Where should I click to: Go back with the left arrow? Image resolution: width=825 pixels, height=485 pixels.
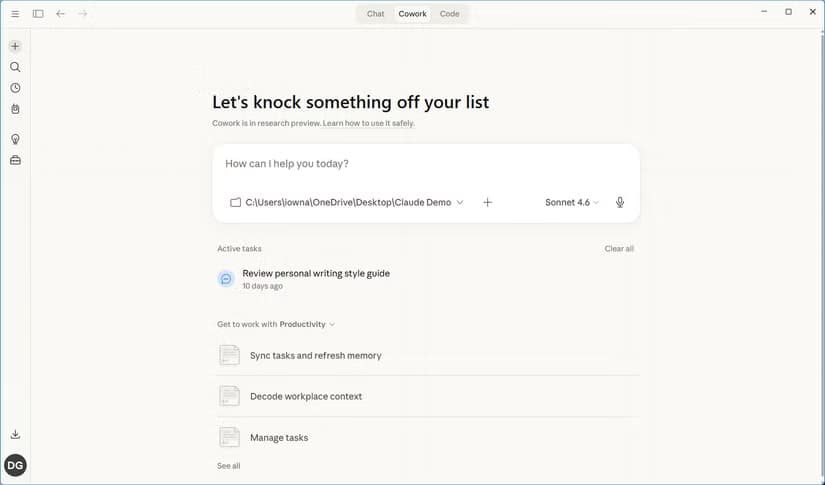61,14
